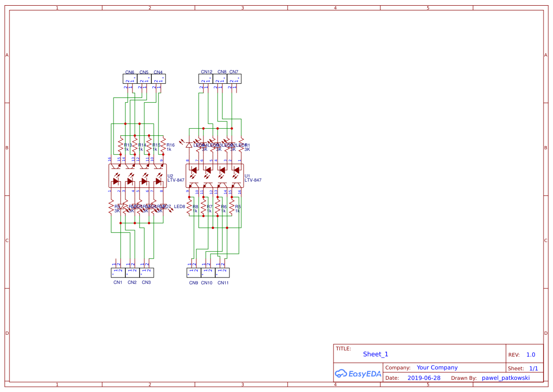
Task: Click the CN6 connector symbol
Action: (129, 78)
